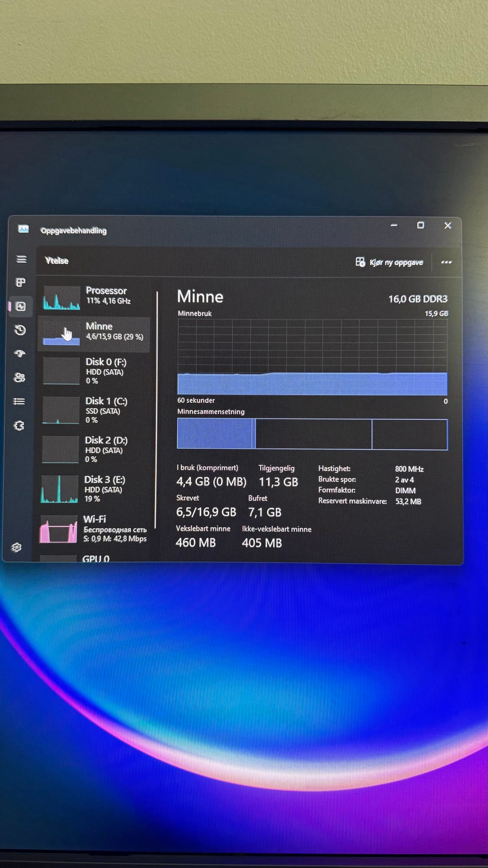Click the 405 MB Ikke-vekslebart value

click(262, 543)
